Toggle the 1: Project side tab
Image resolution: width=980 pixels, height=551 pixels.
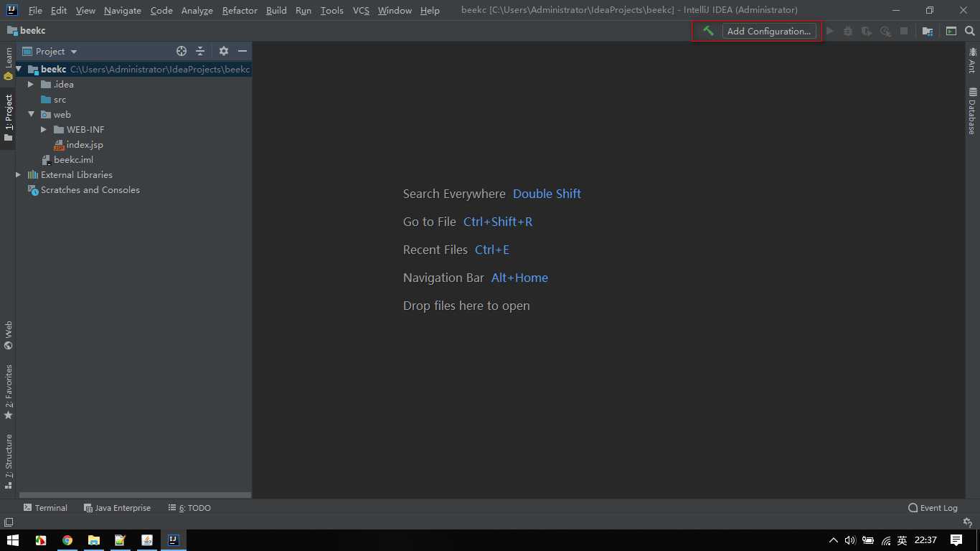coord(8,118)
